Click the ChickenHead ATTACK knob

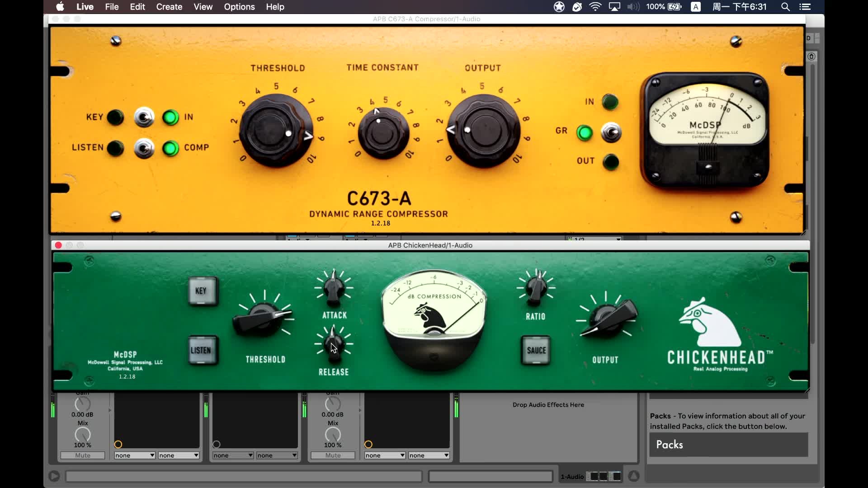334,288
